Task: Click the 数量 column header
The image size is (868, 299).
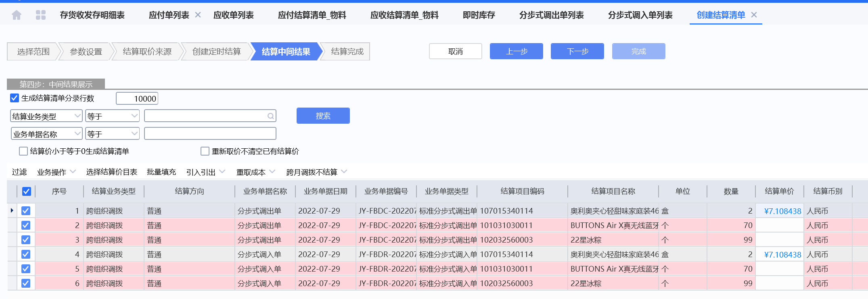Action: pos(731,191)
